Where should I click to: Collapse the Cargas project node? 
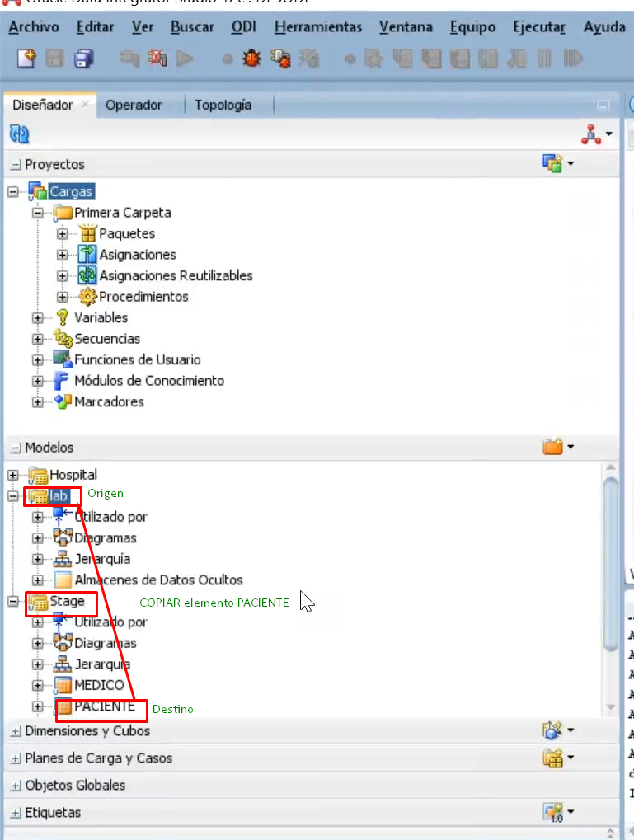coord(13,192)
